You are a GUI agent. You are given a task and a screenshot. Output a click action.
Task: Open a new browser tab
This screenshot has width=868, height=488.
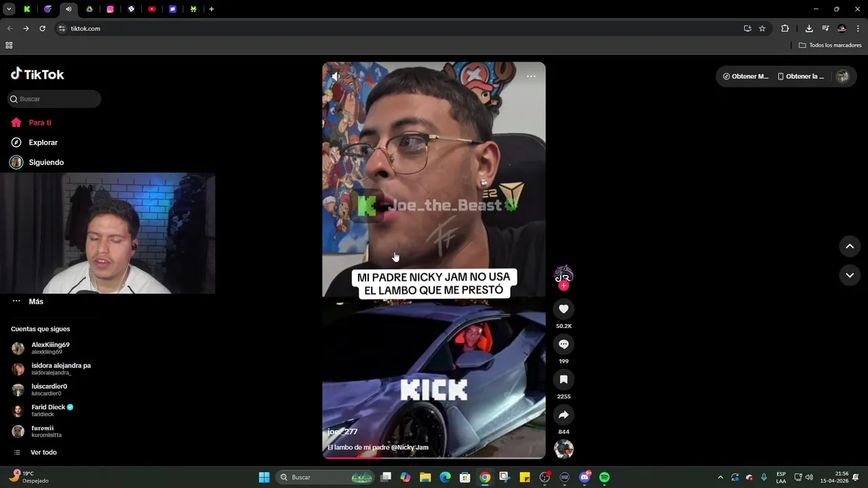point(212,9)
